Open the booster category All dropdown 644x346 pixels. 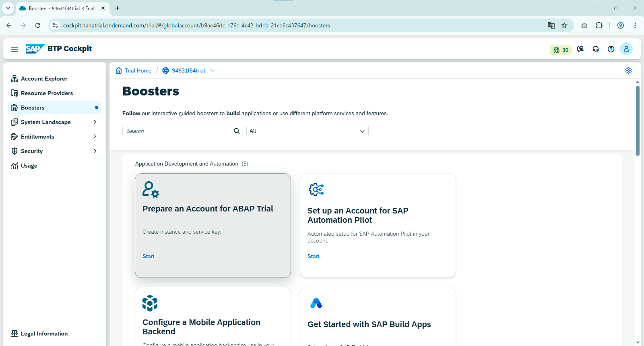click(x=308, y=131)
